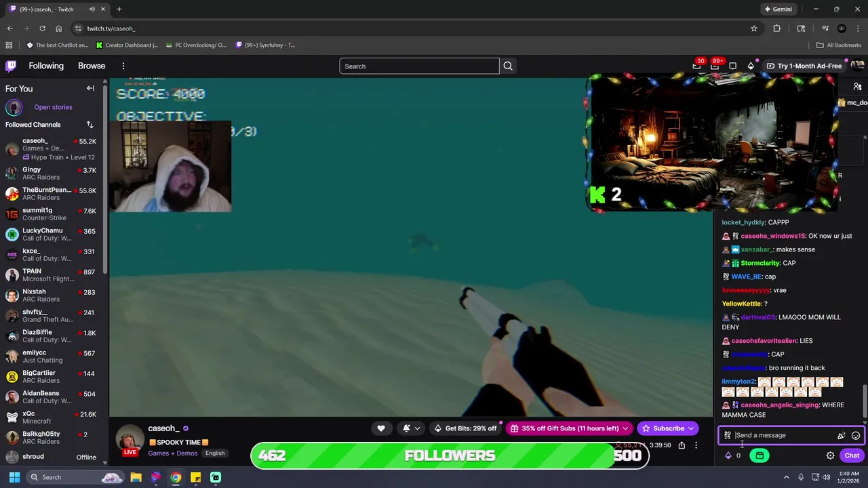868x488 pixels.
Task: Click the green channel points chest button
Action: [759, 455]
